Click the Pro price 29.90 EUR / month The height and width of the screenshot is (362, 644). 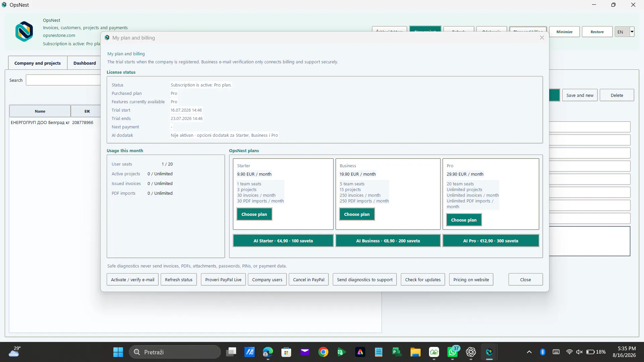point(465,174)
